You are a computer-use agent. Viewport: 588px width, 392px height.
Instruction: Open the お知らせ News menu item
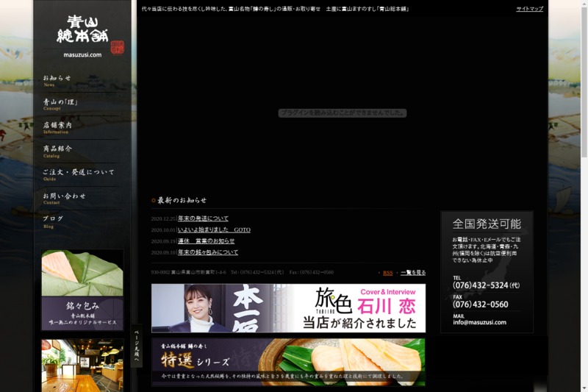click(x=57, y=80)
